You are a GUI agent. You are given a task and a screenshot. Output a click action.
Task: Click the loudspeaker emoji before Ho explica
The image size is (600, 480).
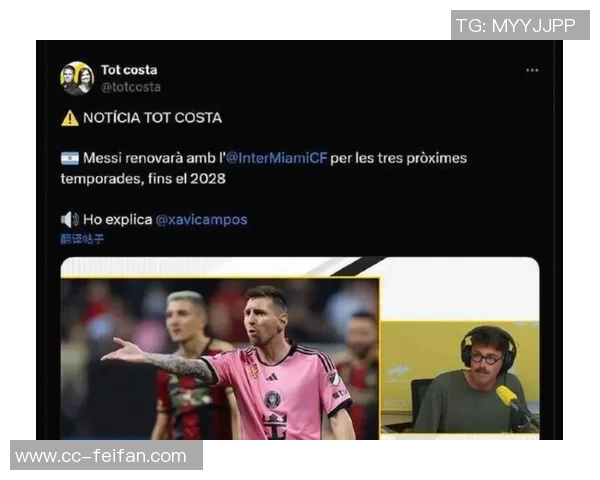[x=70, y=219]
